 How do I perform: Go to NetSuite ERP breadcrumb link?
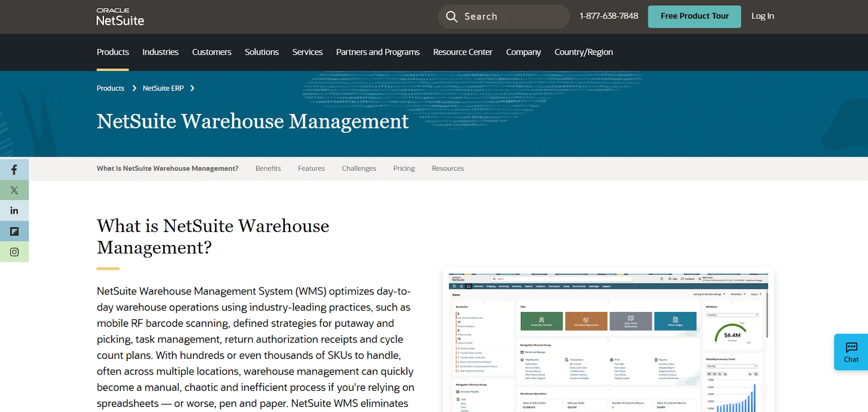point(163,88)
